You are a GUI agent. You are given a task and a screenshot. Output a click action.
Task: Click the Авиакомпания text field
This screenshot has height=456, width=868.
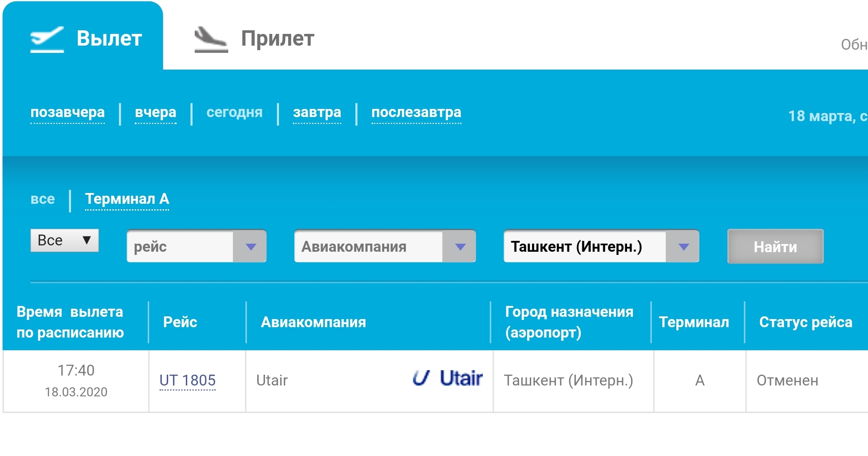tap(368, 247)
